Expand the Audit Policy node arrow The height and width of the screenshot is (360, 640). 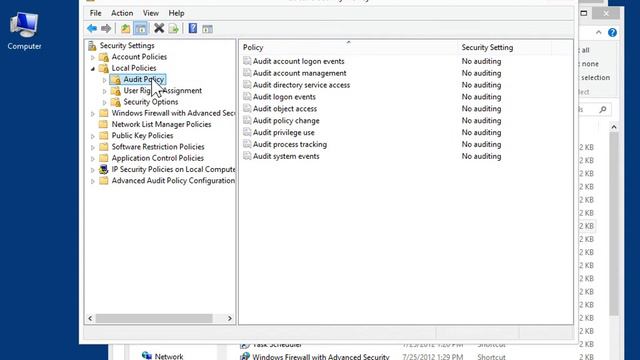pyautogui.click(x=104, y=80)
